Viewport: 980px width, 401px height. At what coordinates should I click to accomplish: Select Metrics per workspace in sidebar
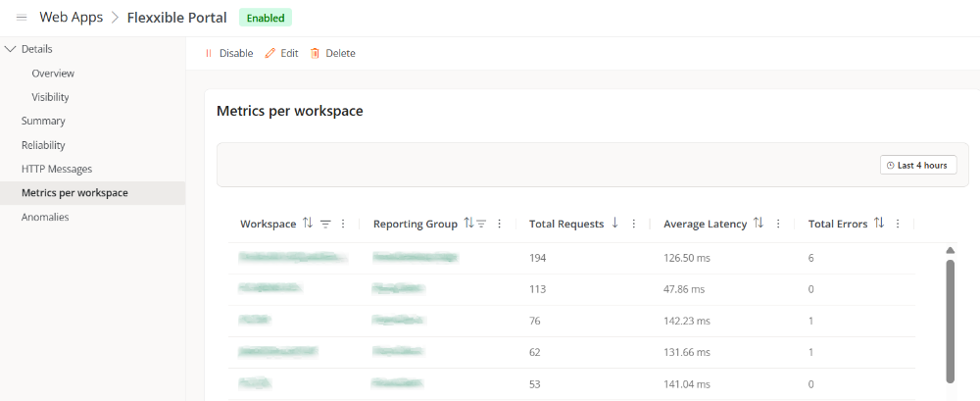pyautogui.click(x=92, y=193)
